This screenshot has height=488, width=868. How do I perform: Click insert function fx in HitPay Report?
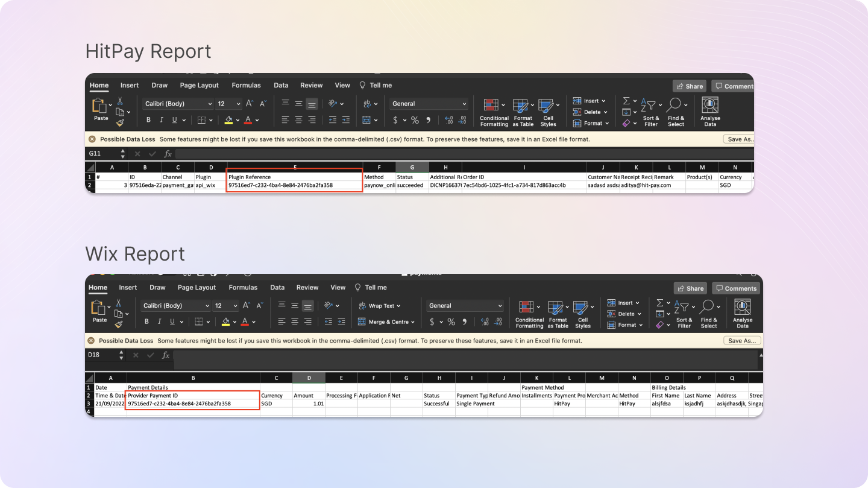click(167, 154)
